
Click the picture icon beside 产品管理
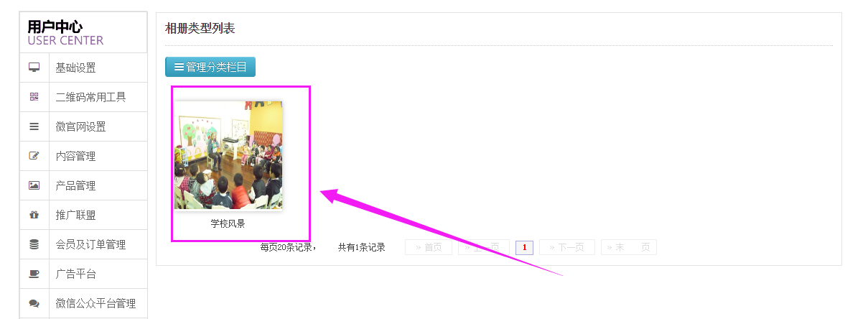click(34, 185)
